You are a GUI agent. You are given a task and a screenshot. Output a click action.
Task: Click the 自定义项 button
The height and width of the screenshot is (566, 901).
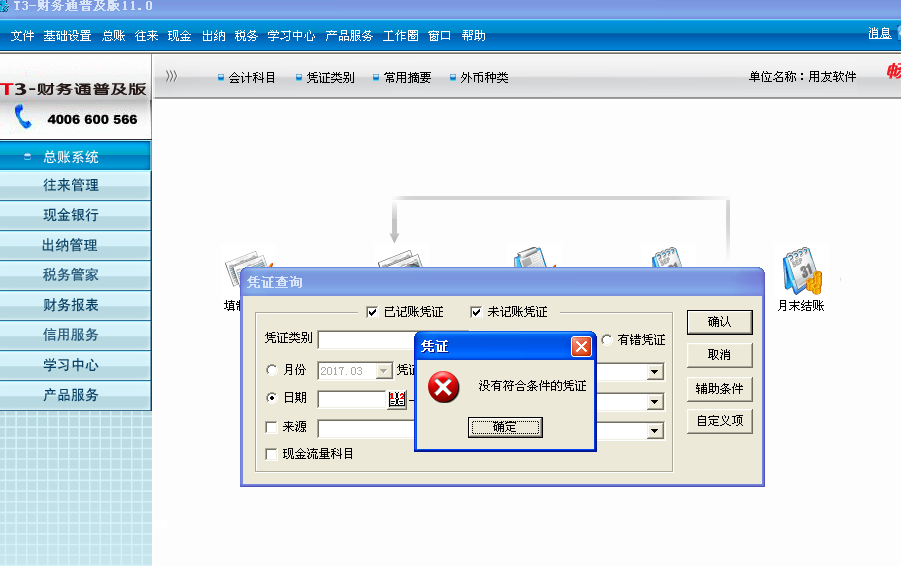point(719,421)
